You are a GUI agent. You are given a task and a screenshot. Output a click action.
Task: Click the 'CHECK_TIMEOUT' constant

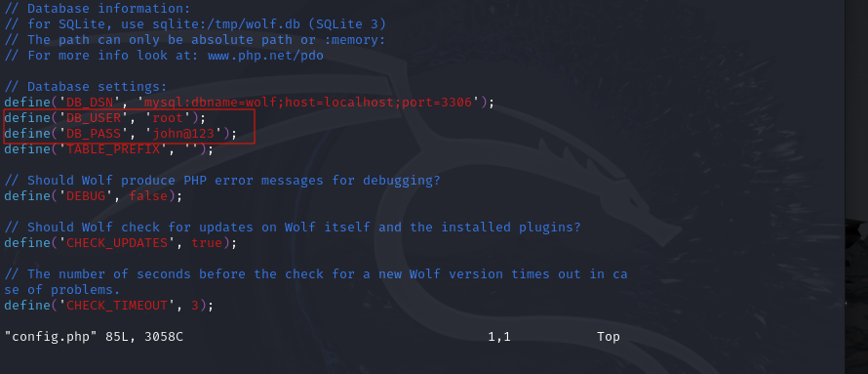(x=117, y=306)
